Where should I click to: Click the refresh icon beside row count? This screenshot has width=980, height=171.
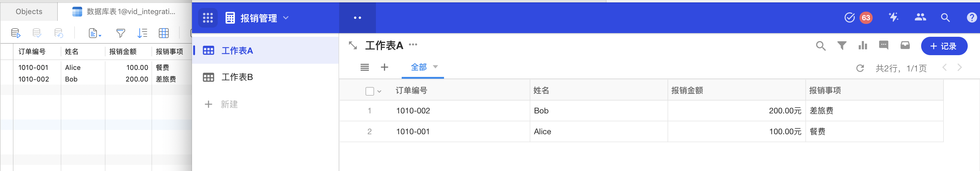pos(860,68)
